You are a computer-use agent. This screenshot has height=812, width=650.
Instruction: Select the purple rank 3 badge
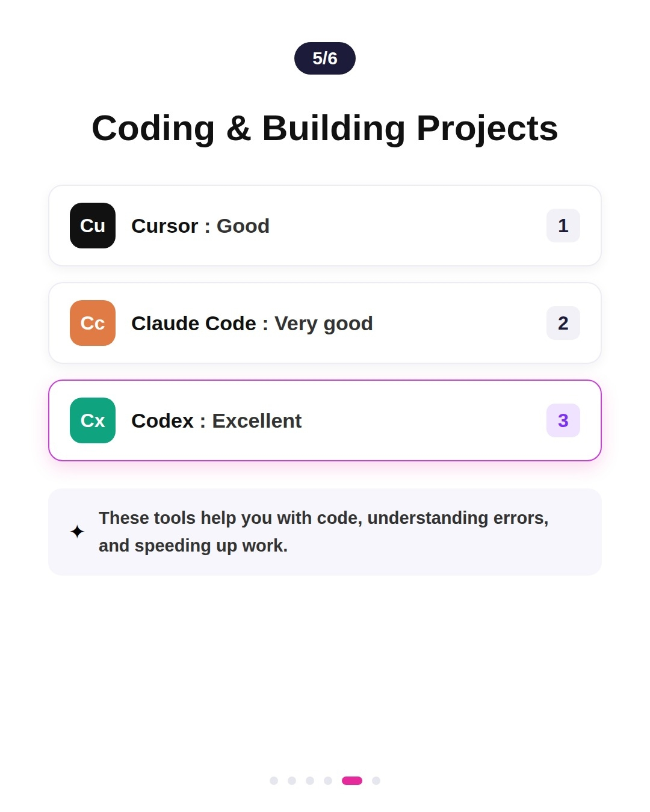563,420
